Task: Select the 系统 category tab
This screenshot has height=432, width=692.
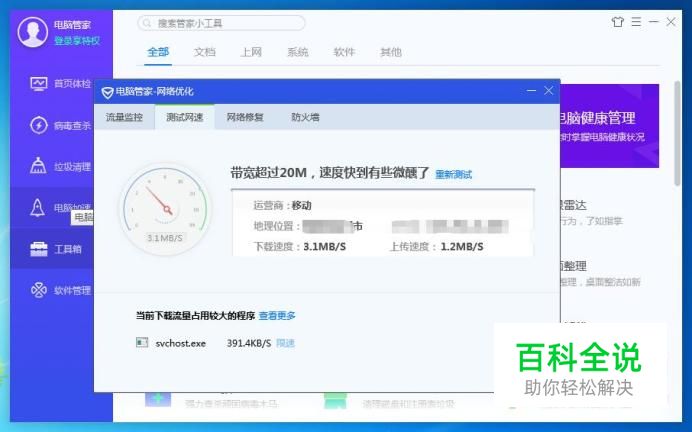Action: [298, 52]
